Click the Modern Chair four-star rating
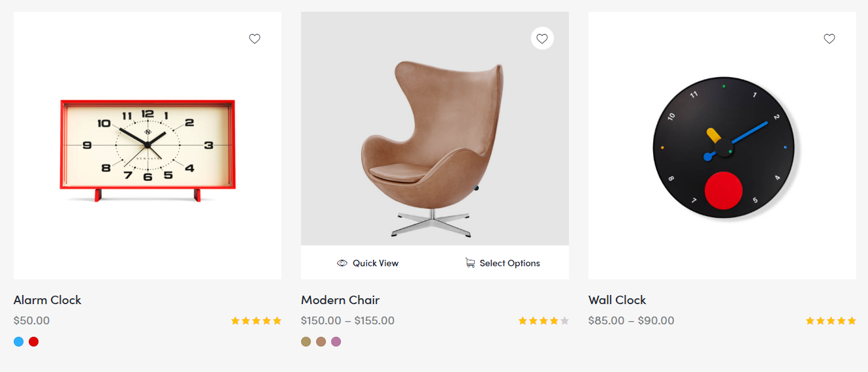This screenshot has height=372, width=868. click(543, 320)
